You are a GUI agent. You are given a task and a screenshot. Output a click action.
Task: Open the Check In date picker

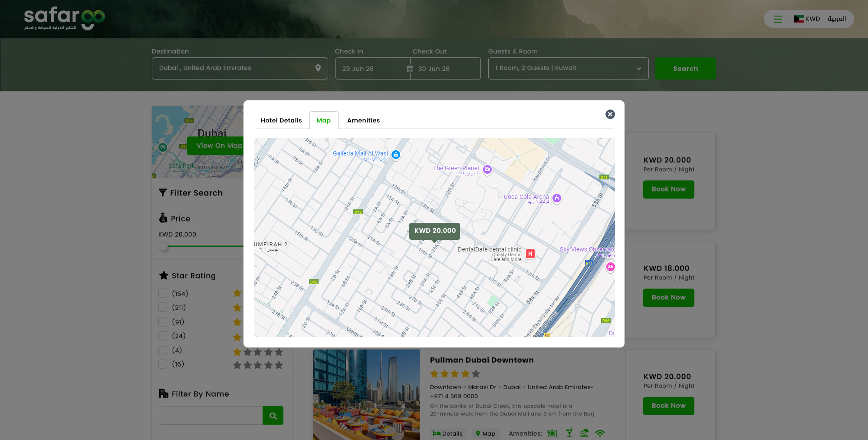(369, 69)
